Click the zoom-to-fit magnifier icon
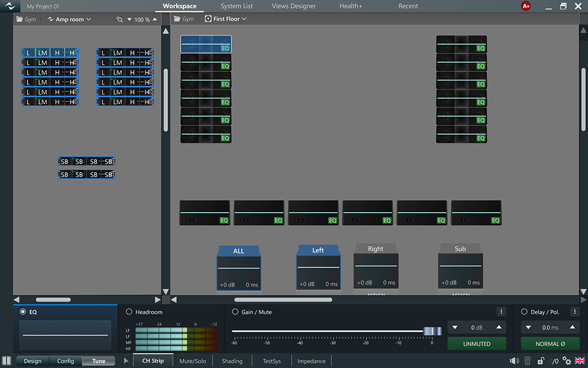 click(x=119, y=20)
